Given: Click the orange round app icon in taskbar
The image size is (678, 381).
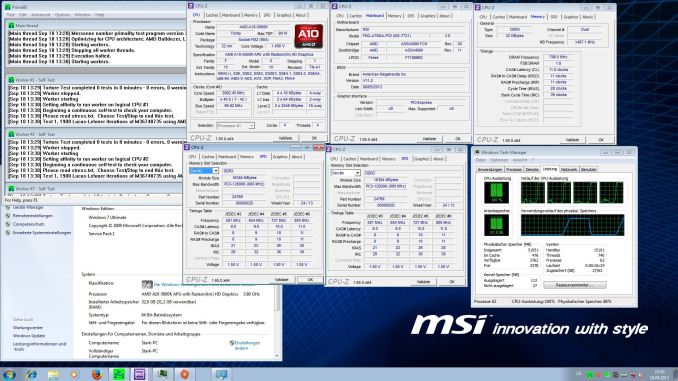Looking at the screenshot, I should [185, 374].
